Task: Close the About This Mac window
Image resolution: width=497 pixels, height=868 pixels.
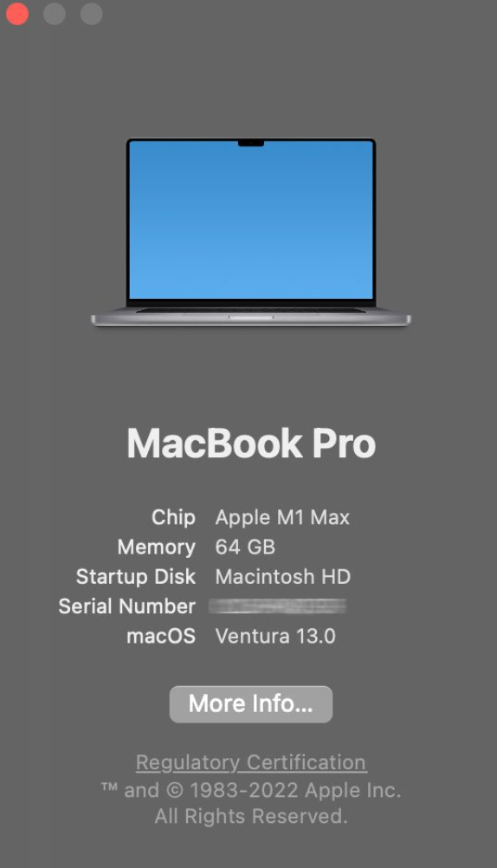Action: [x=17, y=13]
